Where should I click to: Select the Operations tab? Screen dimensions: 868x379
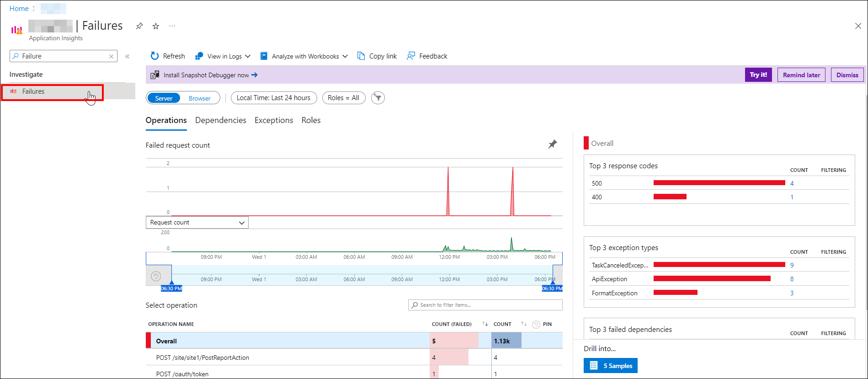pos(166,120)
